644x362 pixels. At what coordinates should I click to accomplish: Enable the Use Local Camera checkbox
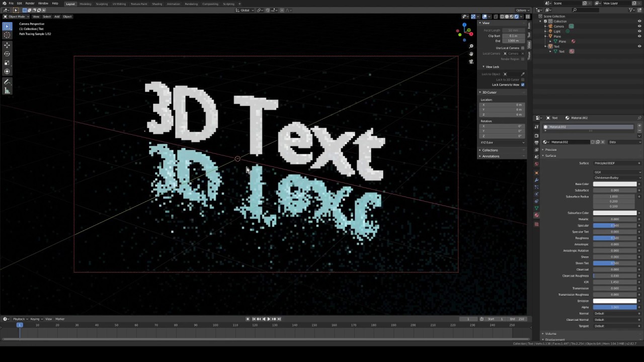523,48
